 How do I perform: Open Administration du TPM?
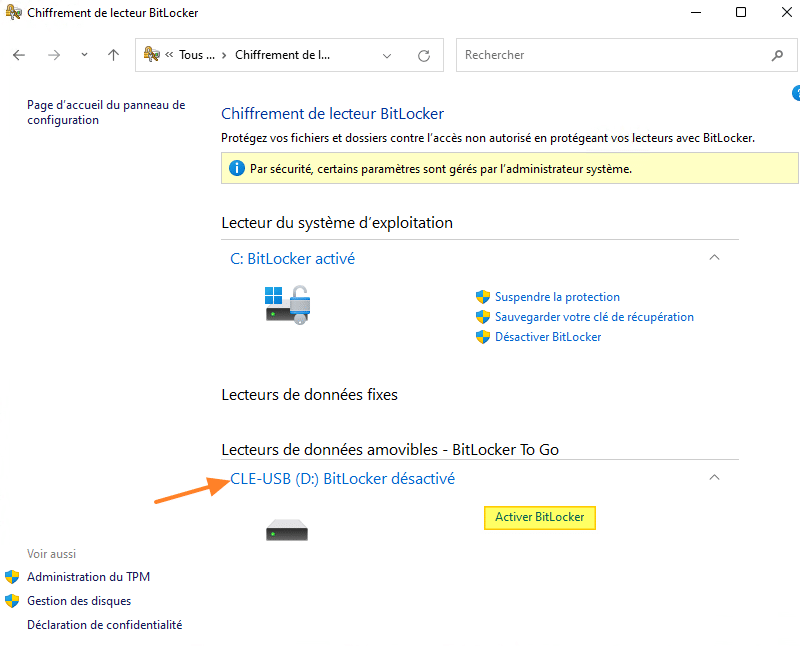pos(88,577)
